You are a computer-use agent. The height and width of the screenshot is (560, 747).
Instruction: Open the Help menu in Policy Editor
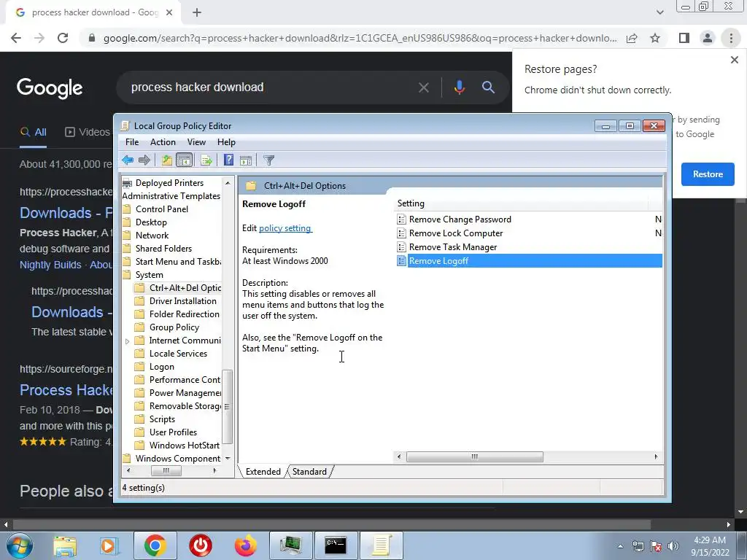226,142
